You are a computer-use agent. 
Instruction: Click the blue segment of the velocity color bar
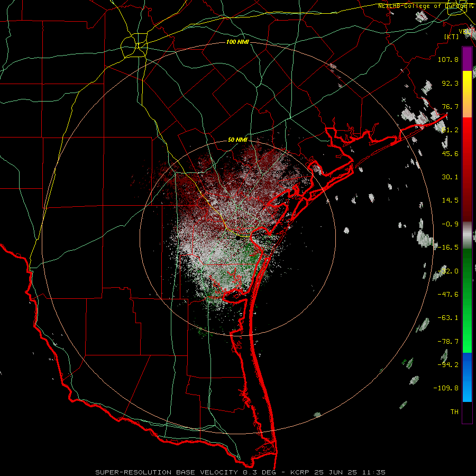click(x=467, y=377)
